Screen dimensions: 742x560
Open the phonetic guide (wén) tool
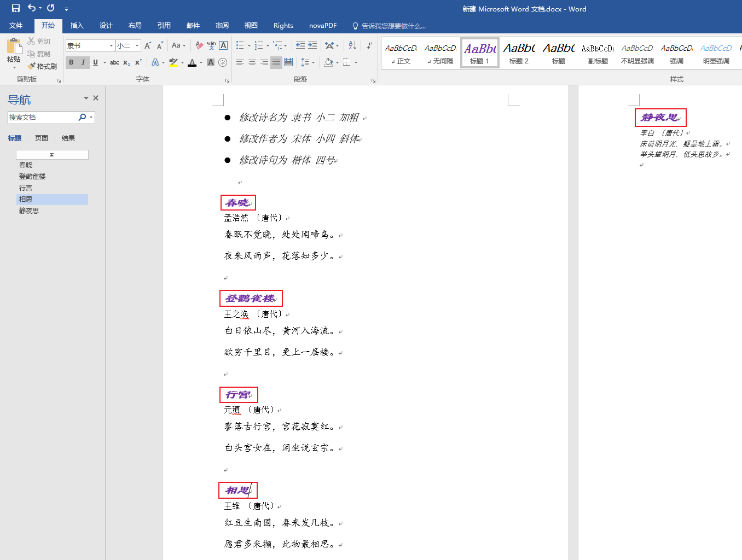point(211,45)
